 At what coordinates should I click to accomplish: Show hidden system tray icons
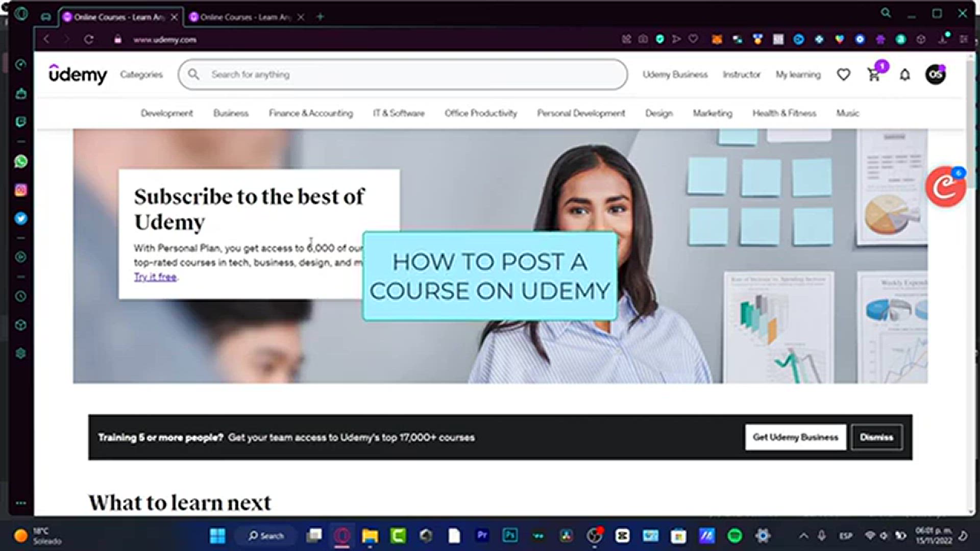tap(803, 536)
